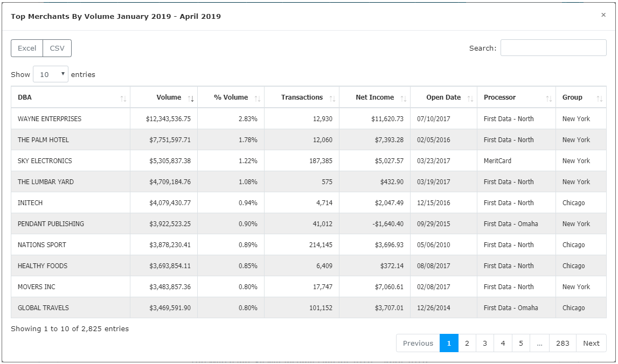Export the table to Excel
The height and width of the screenshot is (364, 618).
pyautogui.click(x=27, y=48)
